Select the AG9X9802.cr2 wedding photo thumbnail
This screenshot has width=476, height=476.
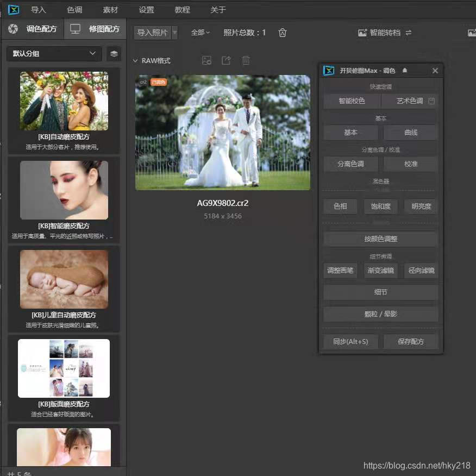pos(223,133)
